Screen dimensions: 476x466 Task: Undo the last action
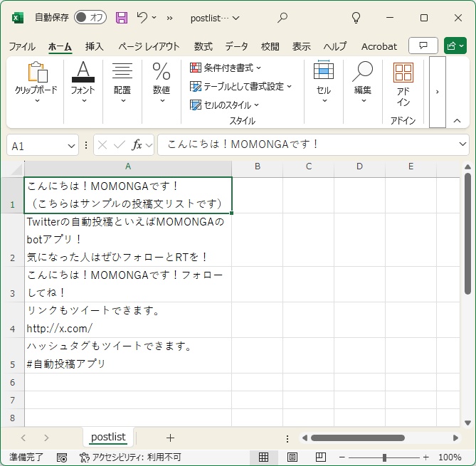pos(142,17)
